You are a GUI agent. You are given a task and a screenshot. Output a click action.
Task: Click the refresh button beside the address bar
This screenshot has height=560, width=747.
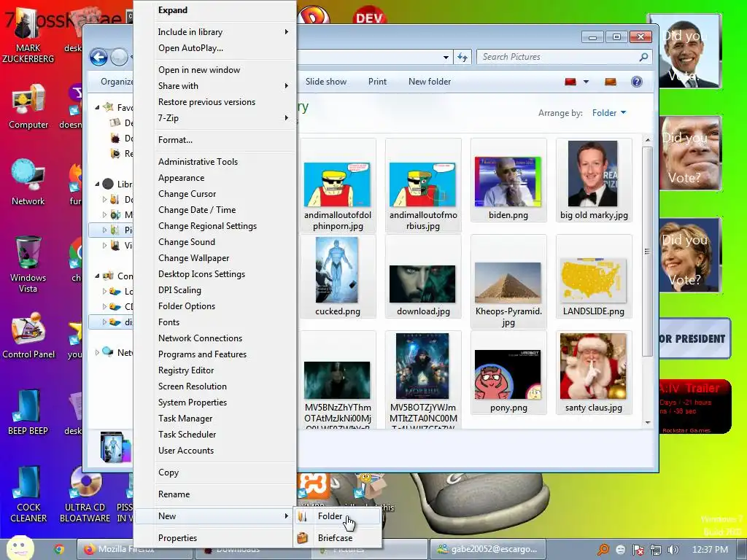tap(462, 57)
